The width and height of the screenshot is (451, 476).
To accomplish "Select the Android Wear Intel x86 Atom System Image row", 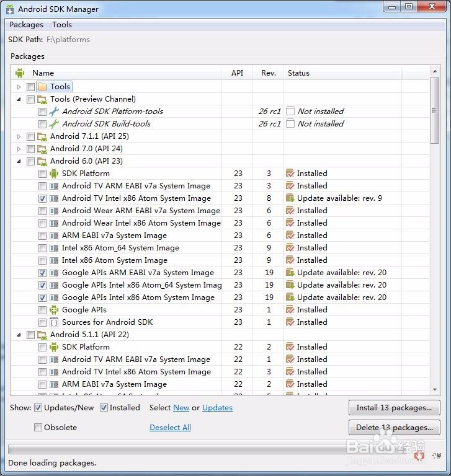I will (220, 223).
